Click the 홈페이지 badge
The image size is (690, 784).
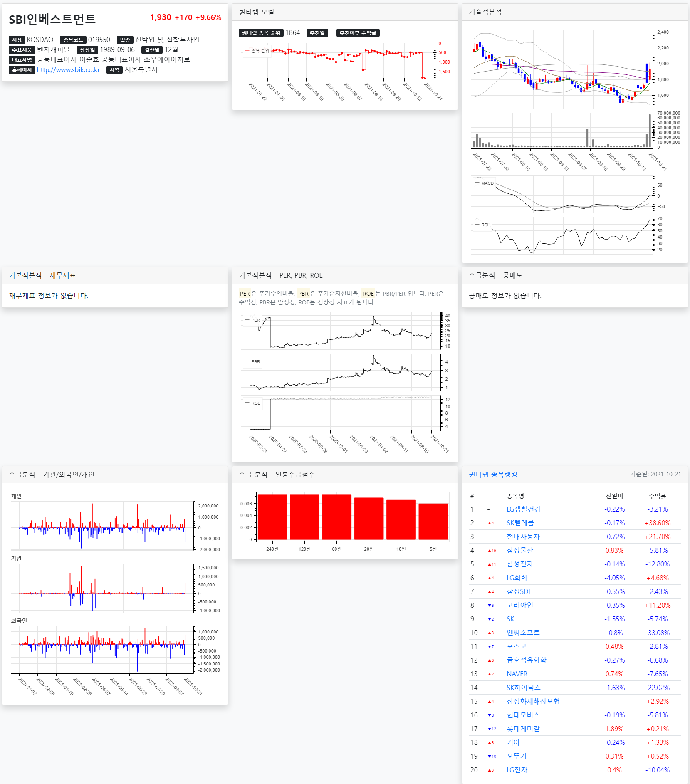point(22,70)
